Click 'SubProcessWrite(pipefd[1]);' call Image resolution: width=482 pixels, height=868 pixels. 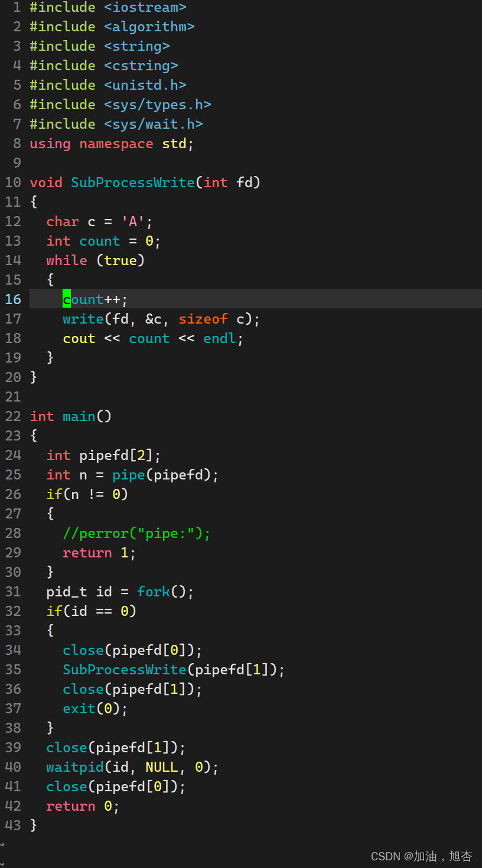[x=174, y=670]
